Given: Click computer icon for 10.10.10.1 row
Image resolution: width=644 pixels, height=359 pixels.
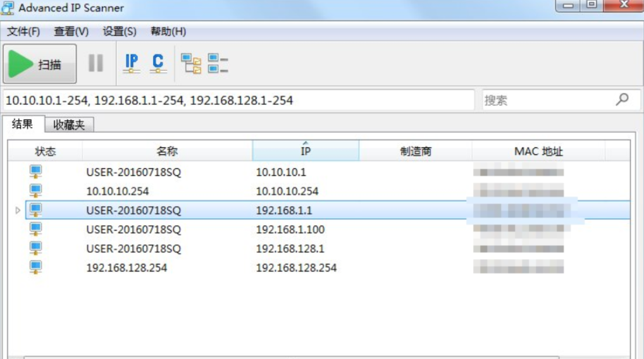Looking at the screenshot, I should pos(35,171).
